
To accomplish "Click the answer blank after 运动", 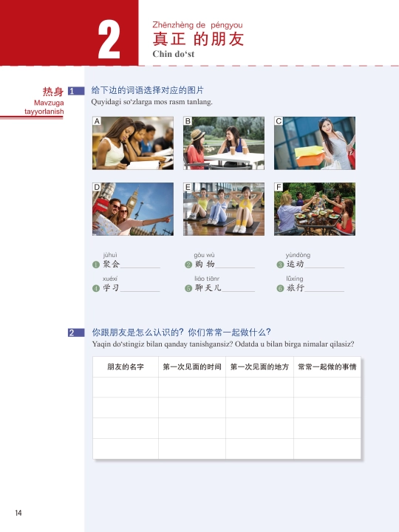I will [324, 265].
